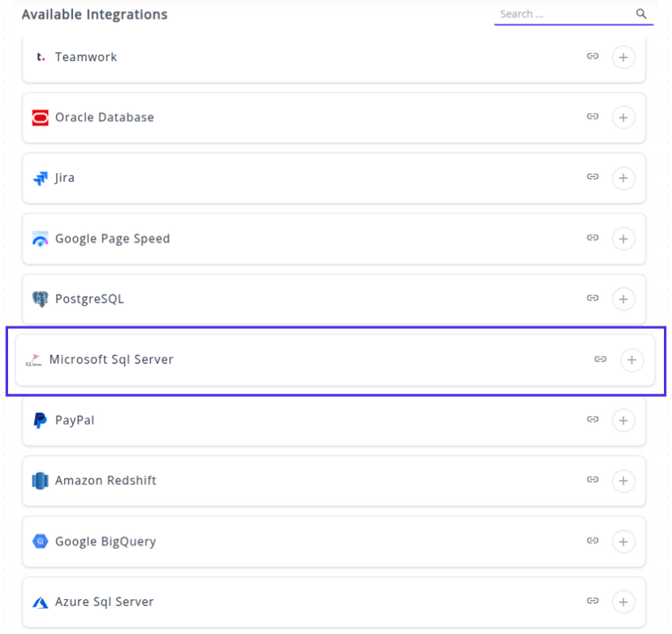The image size is (672, 634).
Task: Add the Microsoft Sql Server integration
Action: click(x=631, y=360)
